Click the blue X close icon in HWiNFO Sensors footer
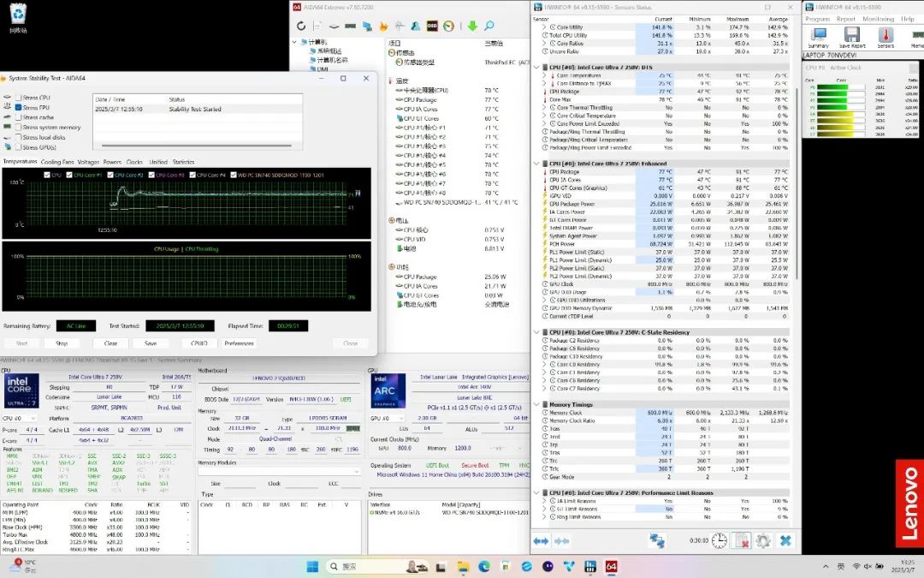This screenshot has height=578, width=924. (785, 540)
